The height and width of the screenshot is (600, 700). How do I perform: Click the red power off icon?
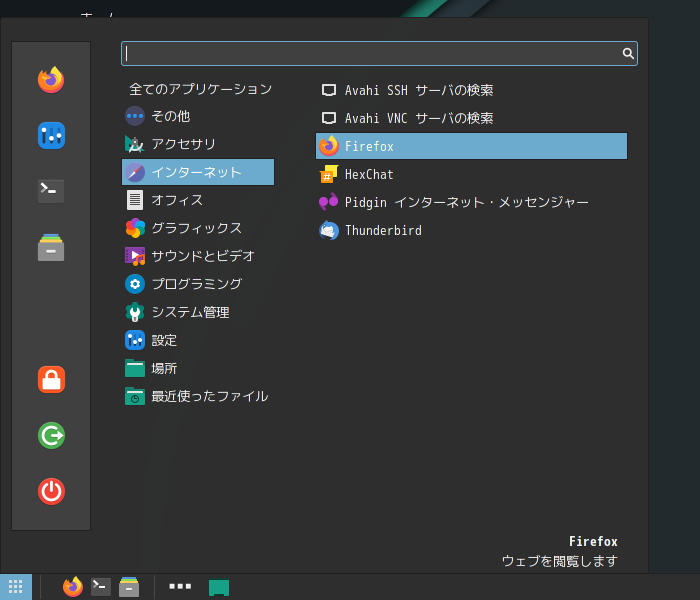(51, 492)
